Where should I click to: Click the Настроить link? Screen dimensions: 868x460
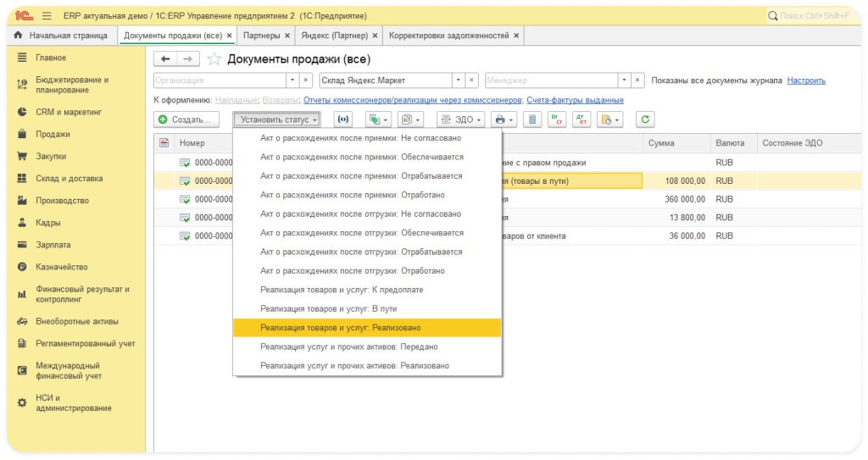coord(805,80)
